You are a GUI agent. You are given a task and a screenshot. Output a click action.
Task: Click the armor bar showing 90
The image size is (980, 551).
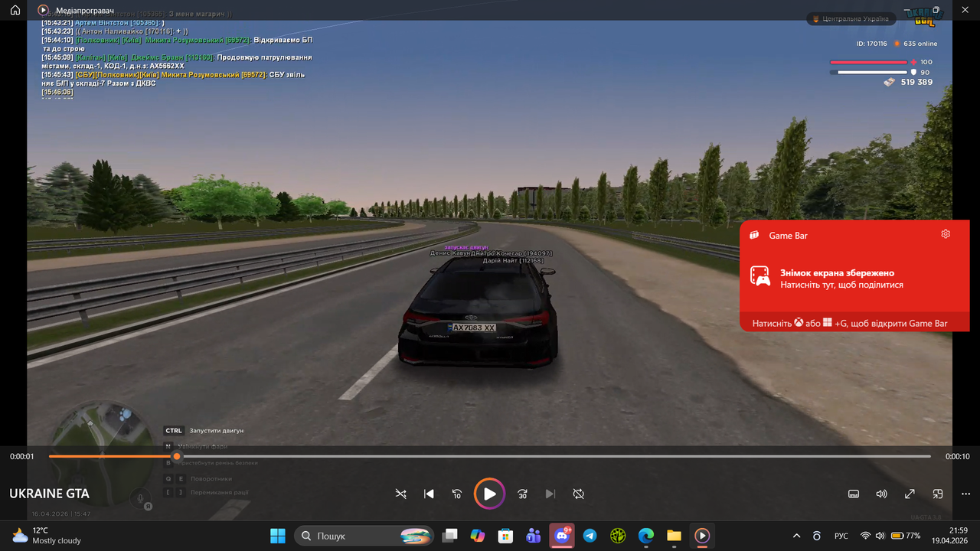(x=868, y=72)
